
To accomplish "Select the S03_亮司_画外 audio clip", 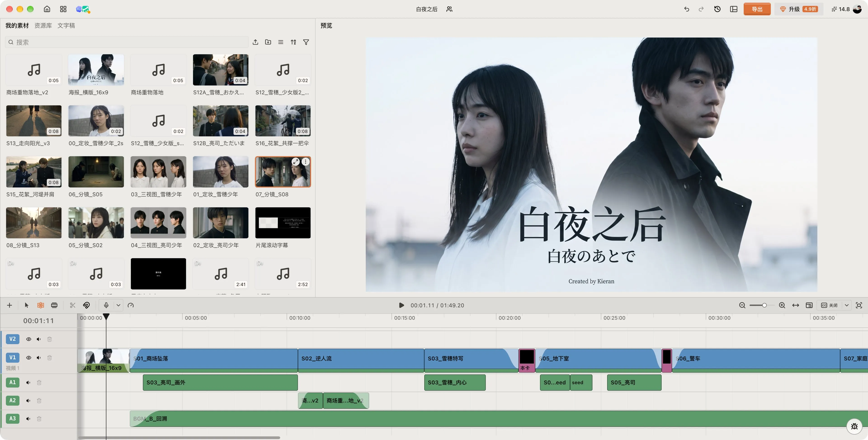I will [220, 382].
